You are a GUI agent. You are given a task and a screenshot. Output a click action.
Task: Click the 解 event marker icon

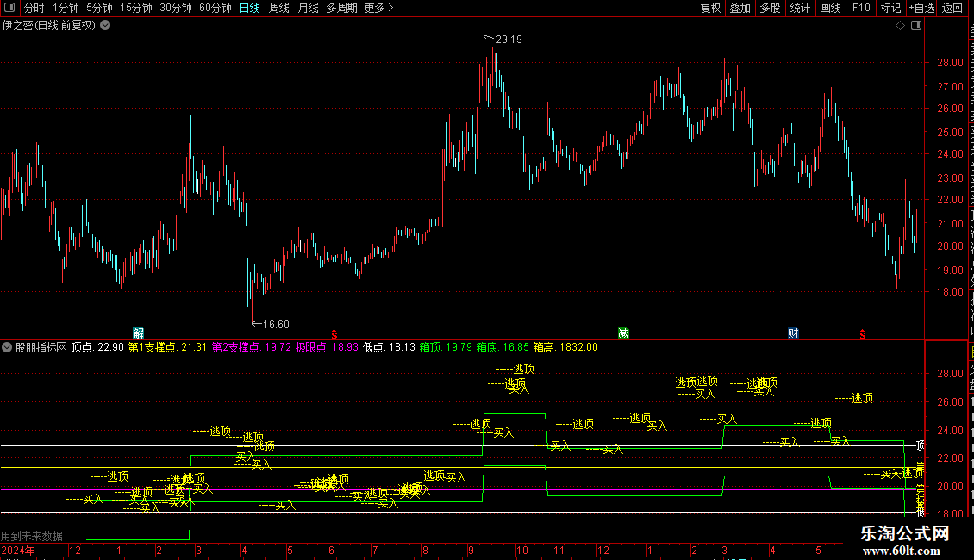[x=139, y=333]
